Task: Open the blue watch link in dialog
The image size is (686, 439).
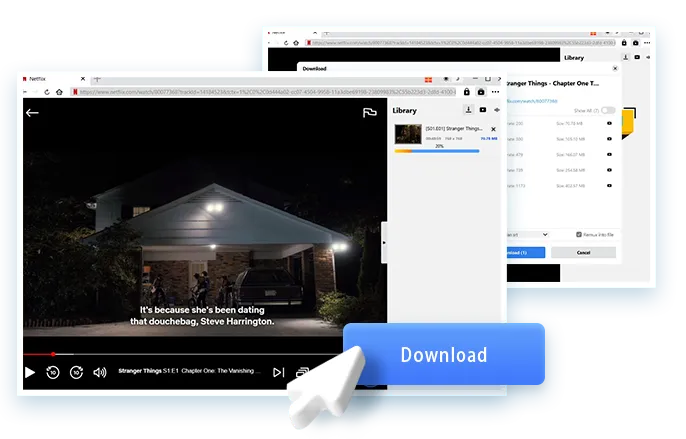Action: click(x=532, y=101)
